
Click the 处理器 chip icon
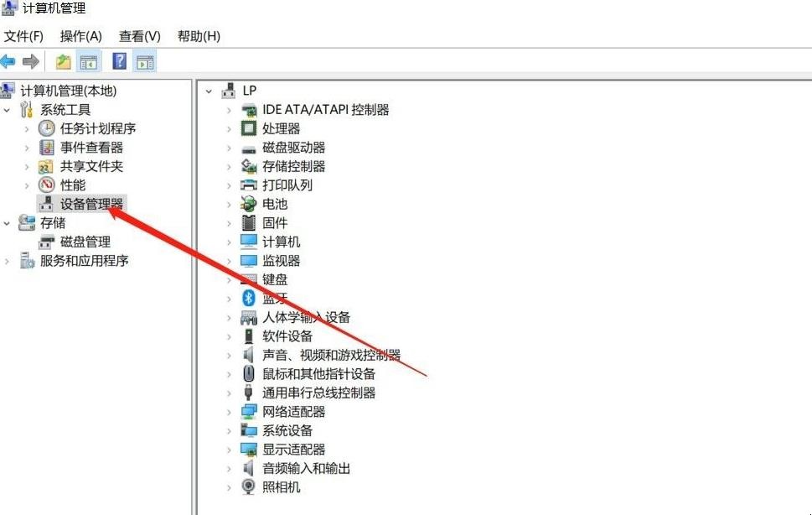[x=249, y=128]
